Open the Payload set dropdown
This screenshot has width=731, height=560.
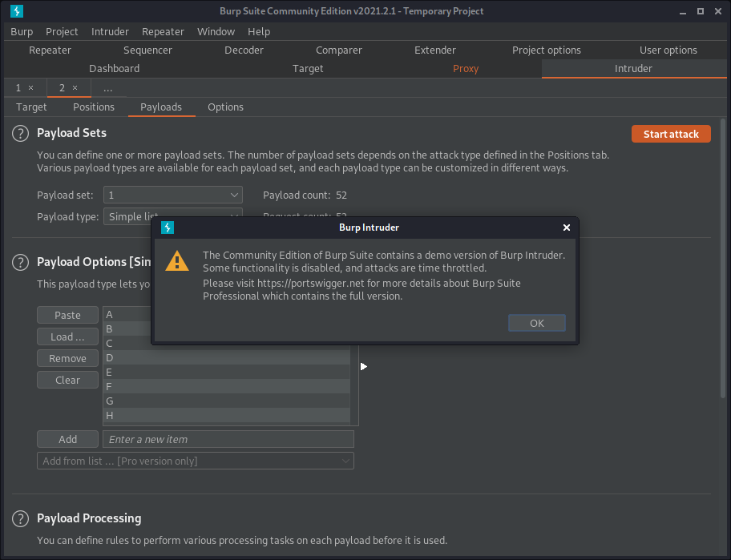(172, 195)
